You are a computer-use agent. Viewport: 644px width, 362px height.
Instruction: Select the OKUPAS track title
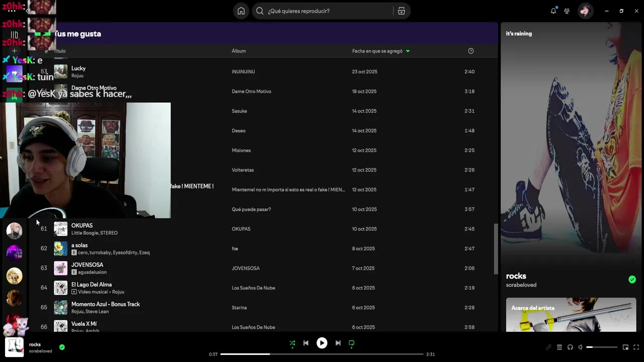82,226
